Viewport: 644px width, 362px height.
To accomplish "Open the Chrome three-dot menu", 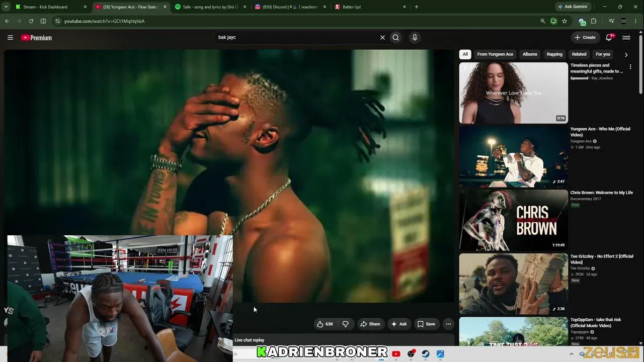I will pyautogui.click(x=636, y=21).
